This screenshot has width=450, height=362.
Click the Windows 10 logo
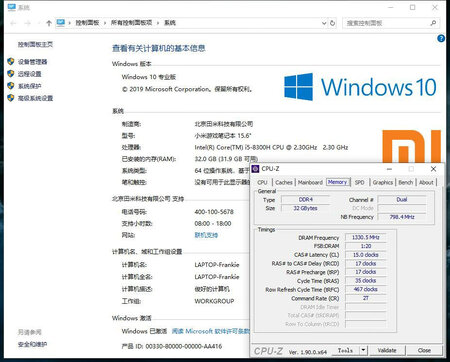point(360,87)
